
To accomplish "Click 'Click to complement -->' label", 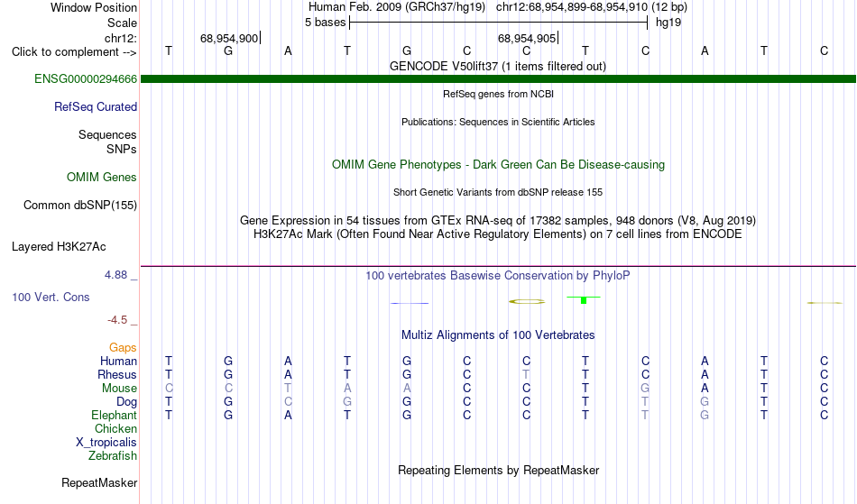I will [x=74, y=52].
